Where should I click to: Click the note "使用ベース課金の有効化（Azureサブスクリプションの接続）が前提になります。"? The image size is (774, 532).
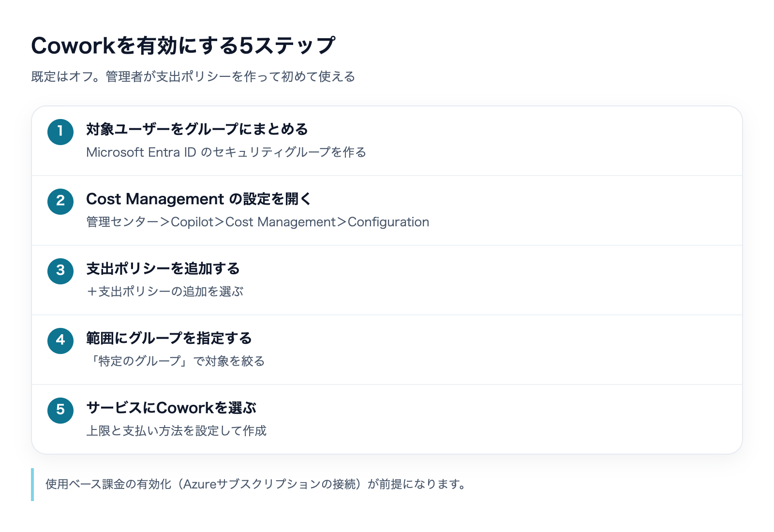(256, 484)
